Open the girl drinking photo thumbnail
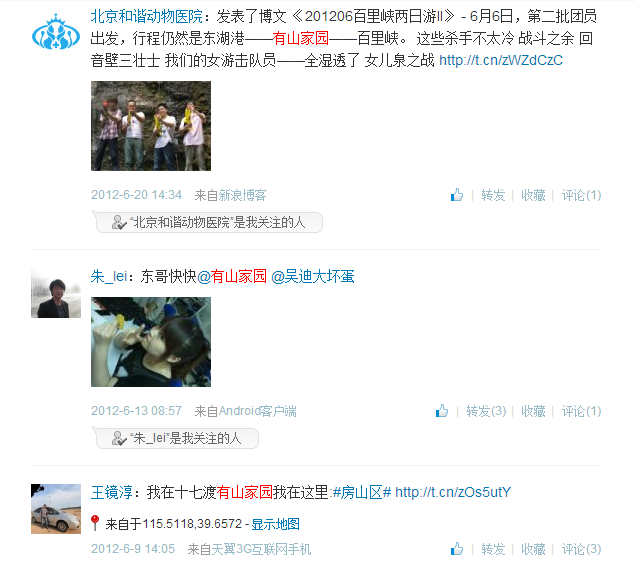The height and width of the screenshot is (569, 635). click(151, 342)
